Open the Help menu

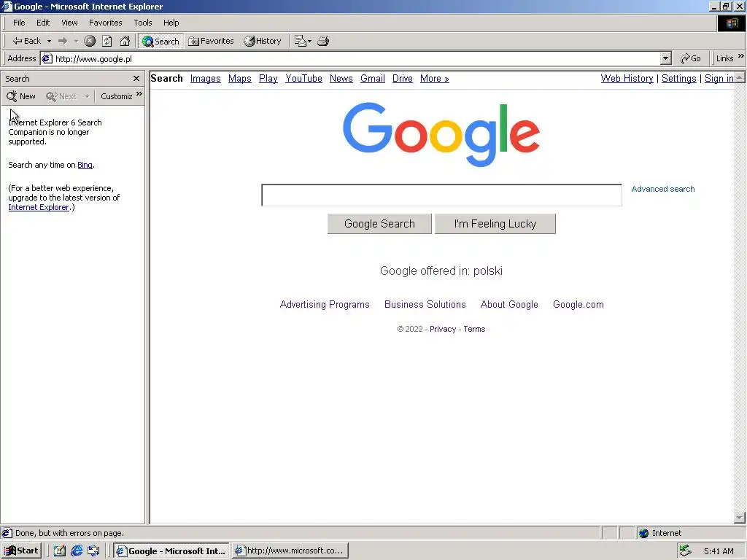click(x=171, y=23)
